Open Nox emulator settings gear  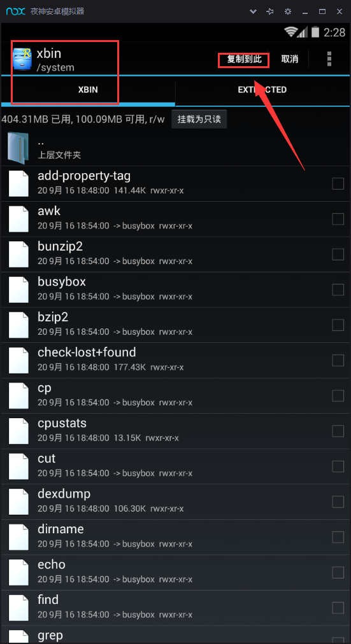[x=288, y=11]
